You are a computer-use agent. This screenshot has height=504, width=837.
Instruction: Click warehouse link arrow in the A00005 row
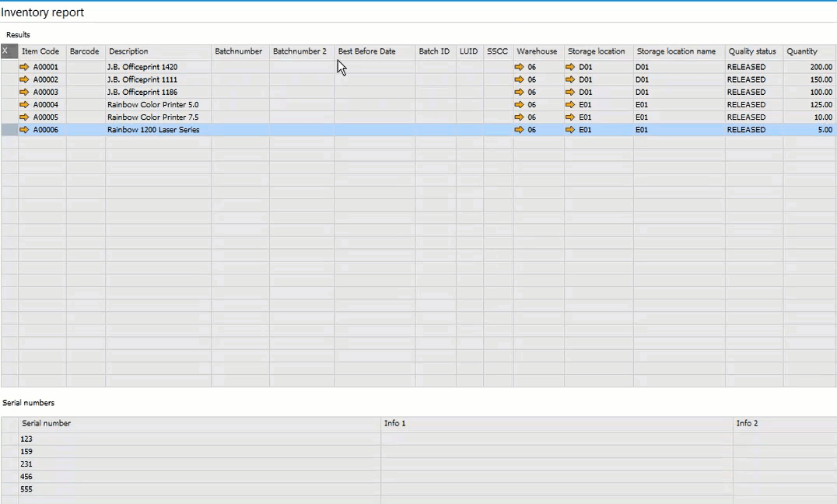click(520, 117)
